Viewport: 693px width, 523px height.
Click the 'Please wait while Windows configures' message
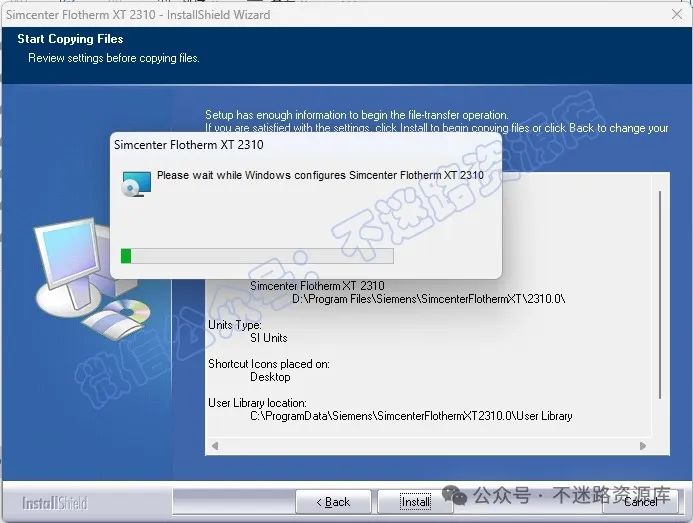click(x=320, y=175)
